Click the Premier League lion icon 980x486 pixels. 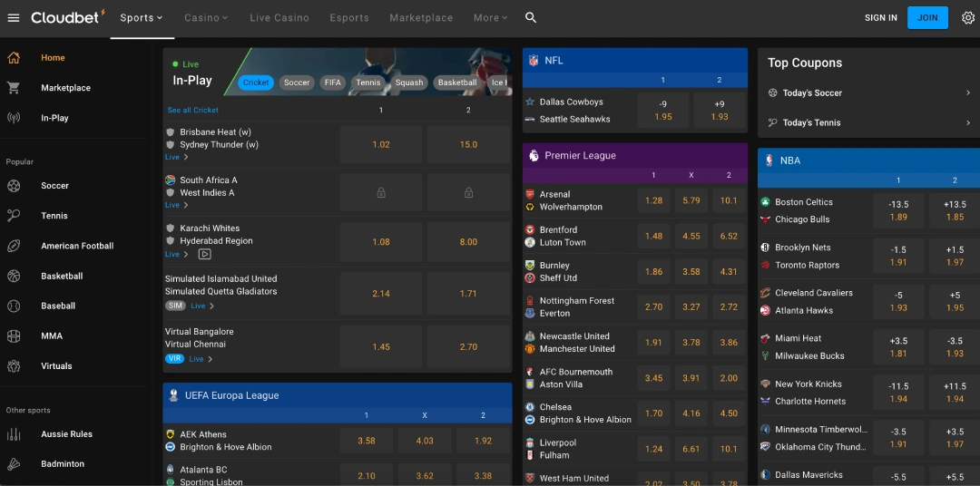pos(534,156)
